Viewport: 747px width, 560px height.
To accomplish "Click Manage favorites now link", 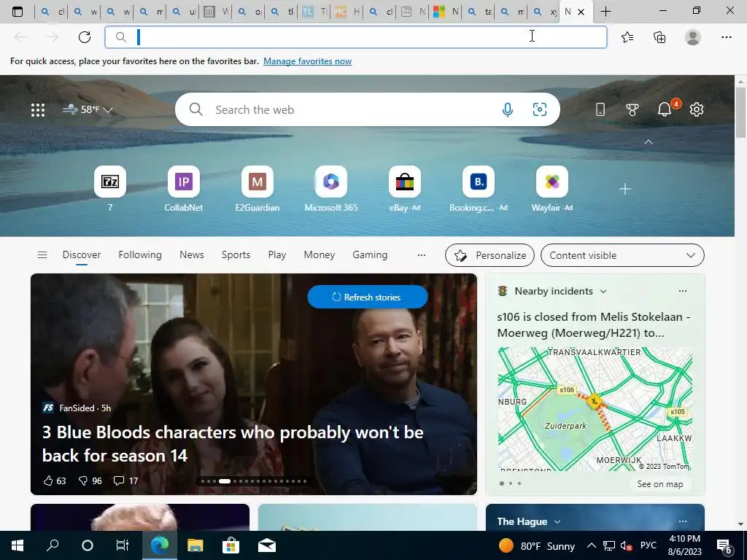I will [307, 61].
